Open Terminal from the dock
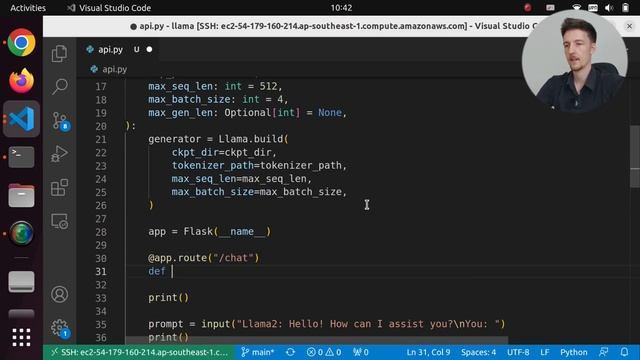 (x=21, y=157)
